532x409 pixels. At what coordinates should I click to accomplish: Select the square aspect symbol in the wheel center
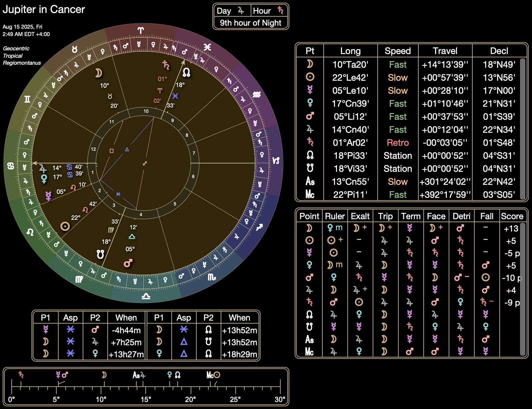tap(112, 151)
